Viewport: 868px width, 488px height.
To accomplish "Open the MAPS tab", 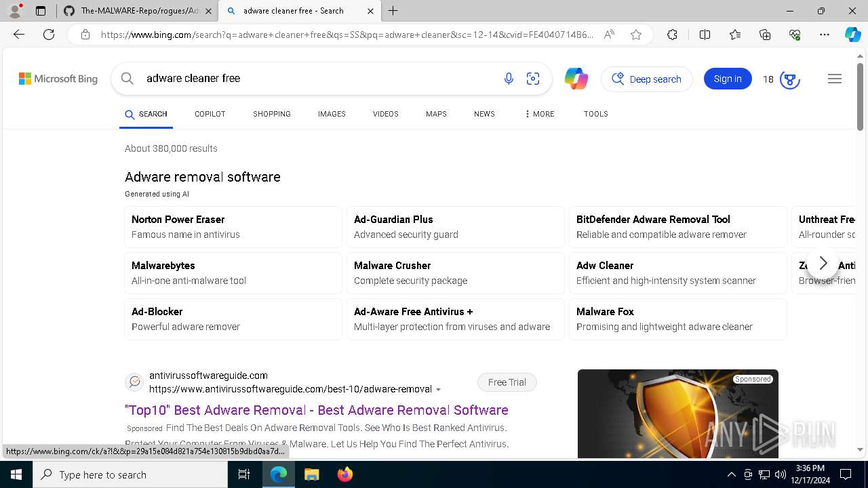I will [436, 114].
